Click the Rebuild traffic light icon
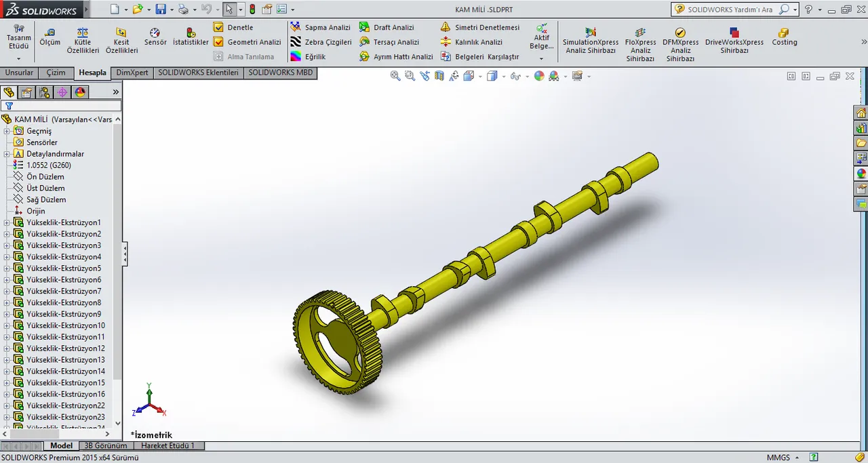The height and width of the screenshot is (463, 868). point(252,9)
